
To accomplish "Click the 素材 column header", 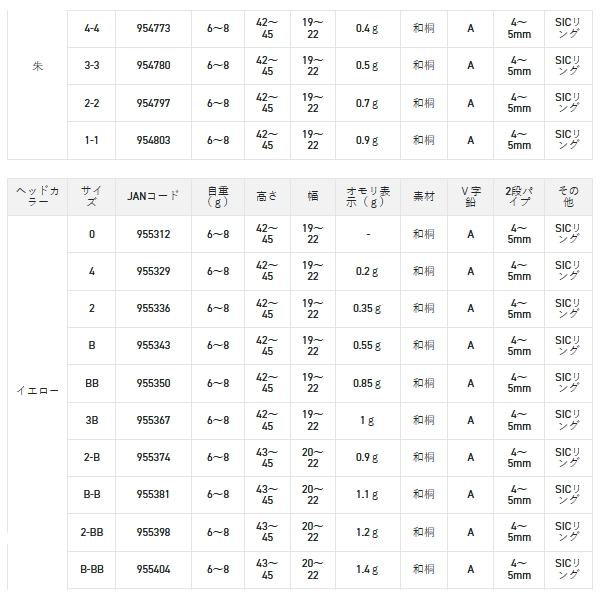I will pyautogui.click(x=424, y=196).
